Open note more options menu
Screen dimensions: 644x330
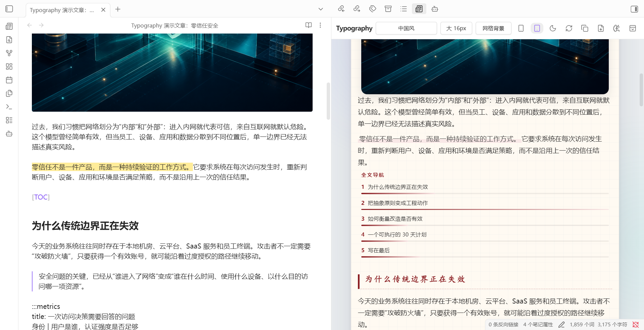pyautogui.click(x=320, y=25)
